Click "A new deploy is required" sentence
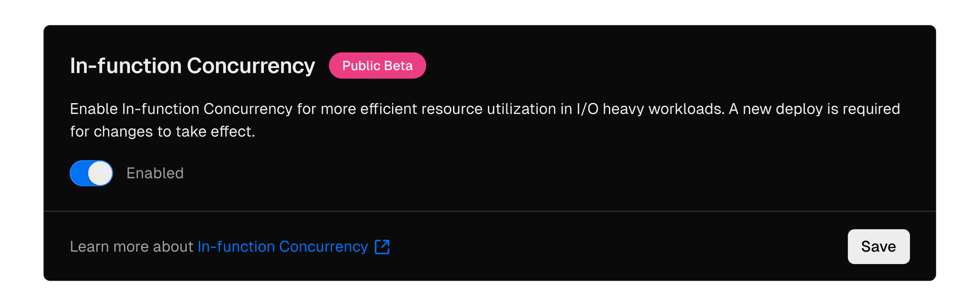The image size is (980, 306). (814, 109)
